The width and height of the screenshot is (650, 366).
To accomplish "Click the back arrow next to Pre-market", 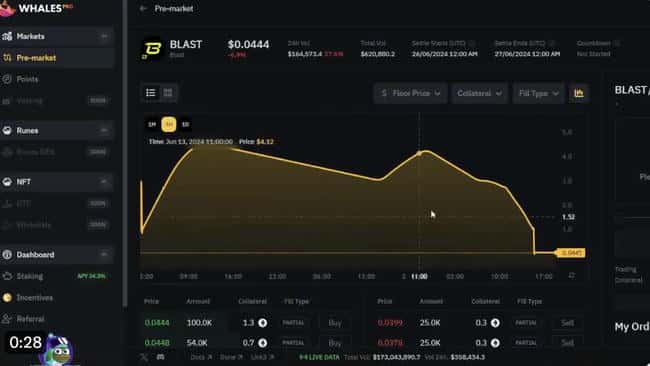I will (143, 8).
